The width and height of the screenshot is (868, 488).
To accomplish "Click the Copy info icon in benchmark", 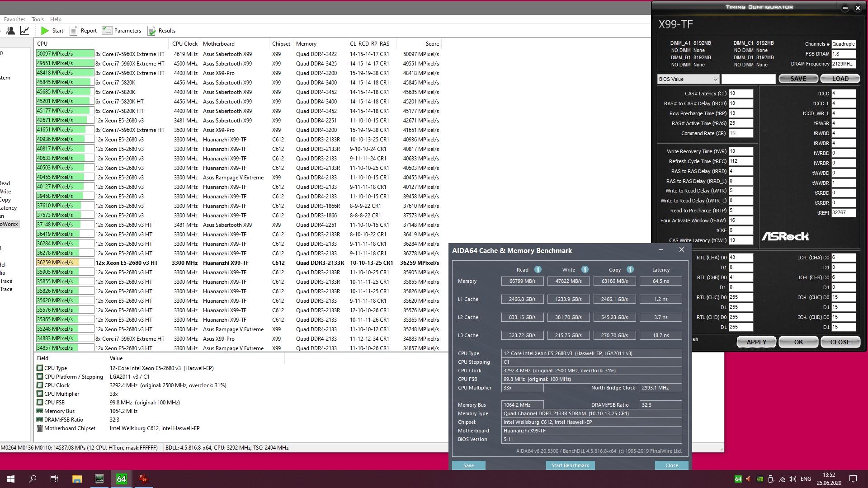I will [630, 269].
